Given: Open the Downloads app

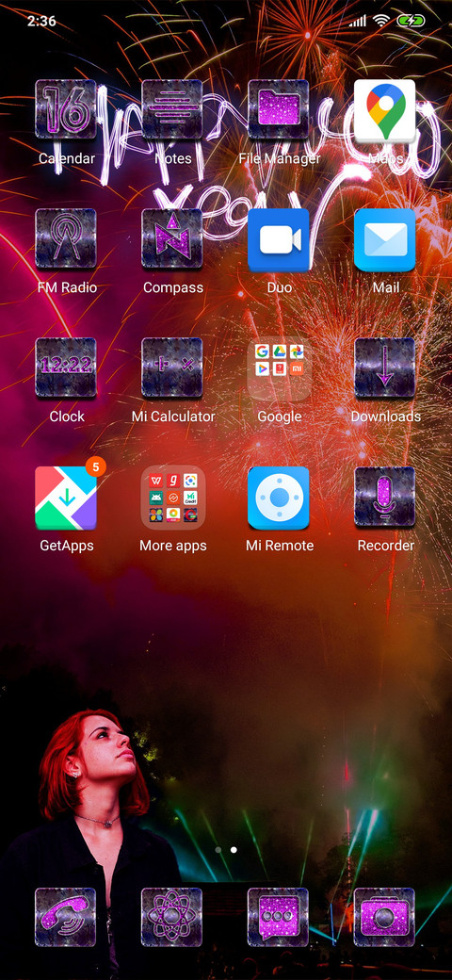Looking at the screenshot, I should [x=385, y=367].
